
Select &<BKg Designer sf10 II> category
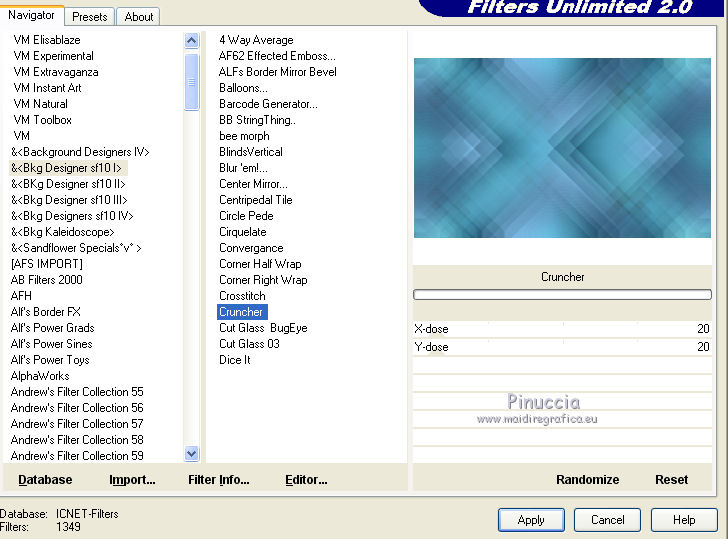coord(68,184)
